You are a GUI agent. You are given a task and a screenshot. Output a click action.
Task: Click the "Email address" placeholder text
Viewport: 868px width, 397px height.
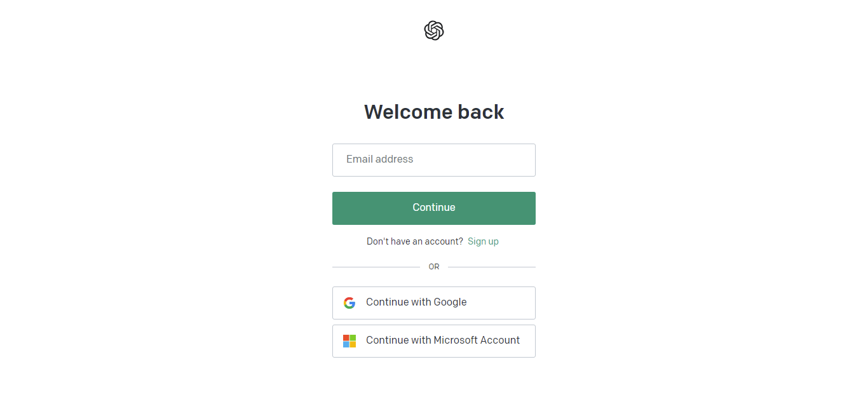coord(380,159)
